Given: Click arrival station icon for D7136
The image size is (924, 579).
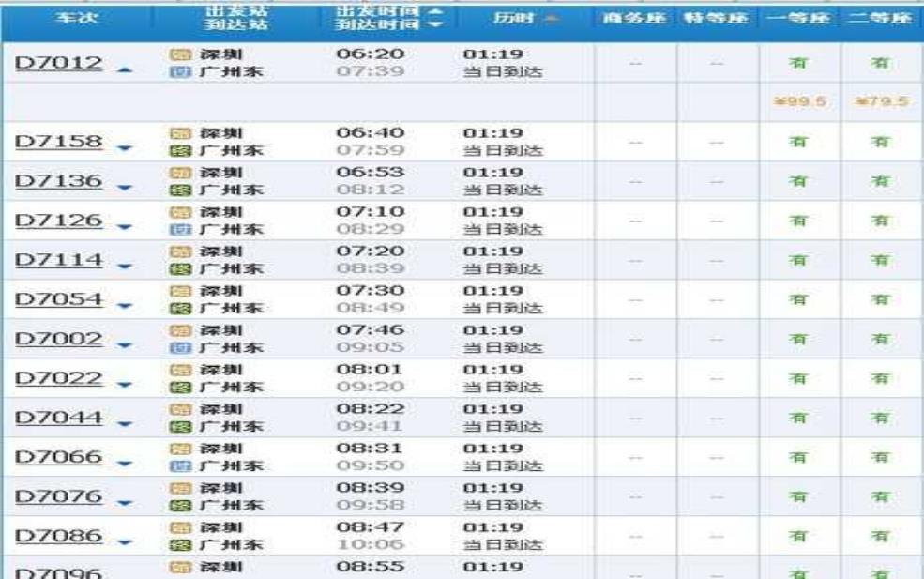Looking at the screenshot, I should [180, 190].
